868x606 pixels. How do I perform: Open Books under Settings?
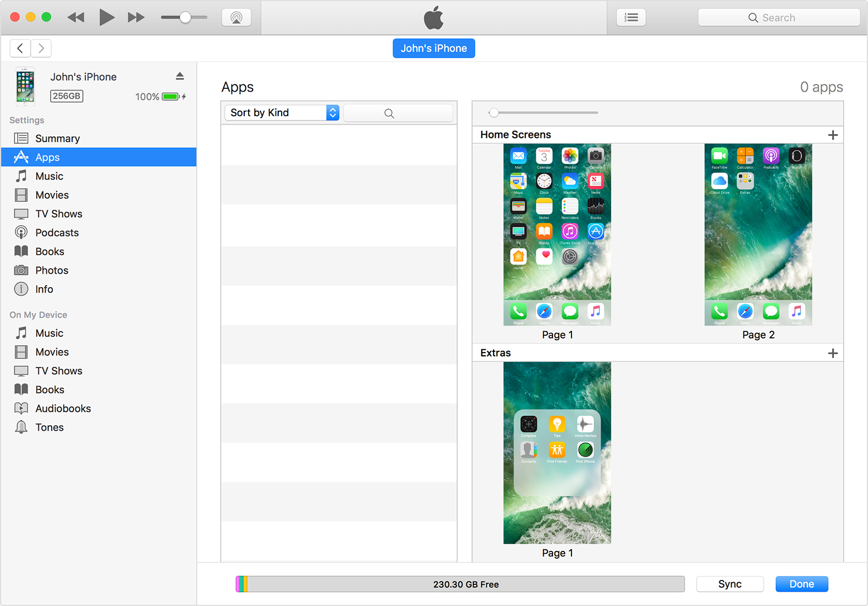(x=98, y=252)
